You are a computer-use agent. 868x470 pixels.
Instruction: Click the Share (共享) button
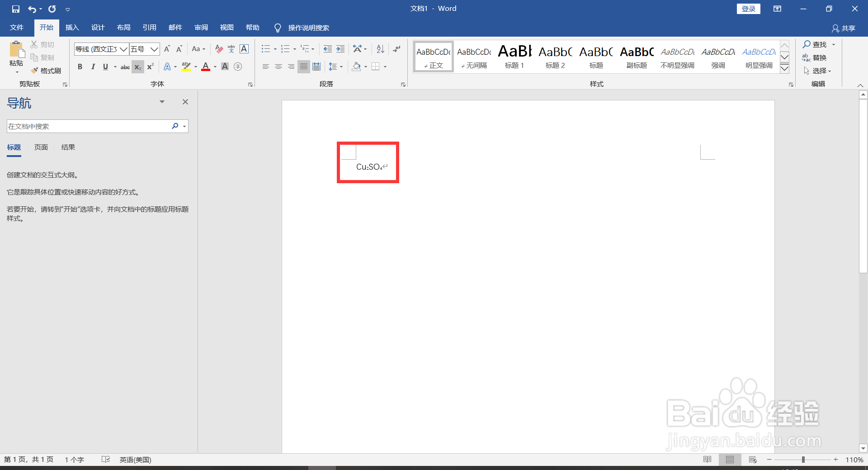coord(844,28)
